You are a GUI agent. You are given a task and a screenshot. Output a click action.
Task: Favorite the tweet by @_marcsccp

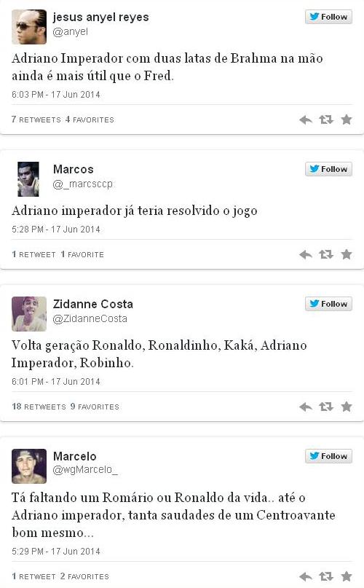coord(347,254)
